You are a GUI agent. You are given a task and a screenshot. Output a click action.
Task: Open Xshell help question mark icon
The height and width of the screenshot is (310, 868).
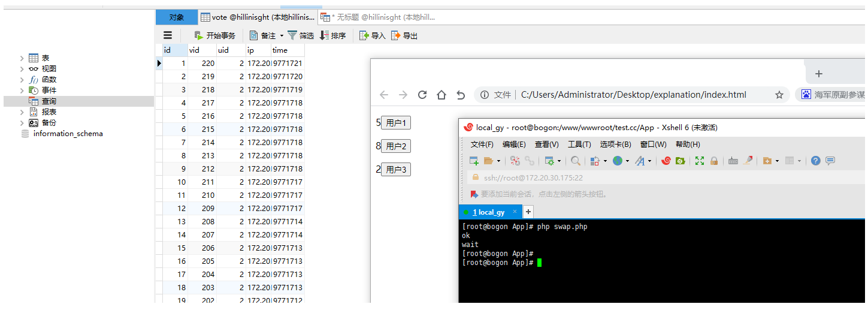[x=815, y=161]
